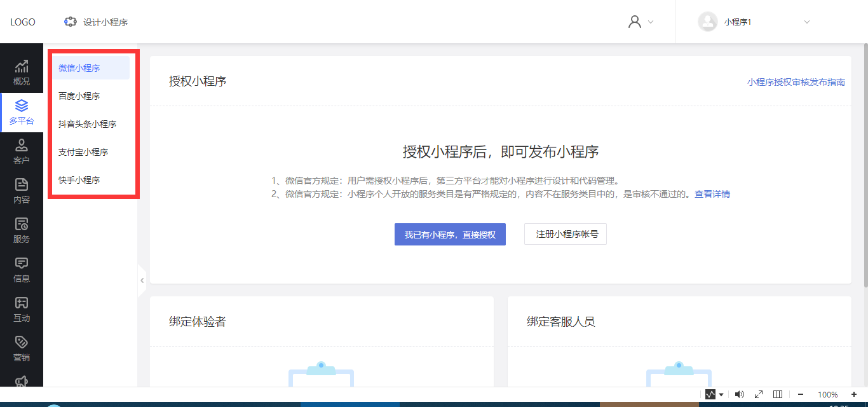Click 我已有小程序，直接授权 button
Viewport: 868px width, 407px height.
coord(450,234)
